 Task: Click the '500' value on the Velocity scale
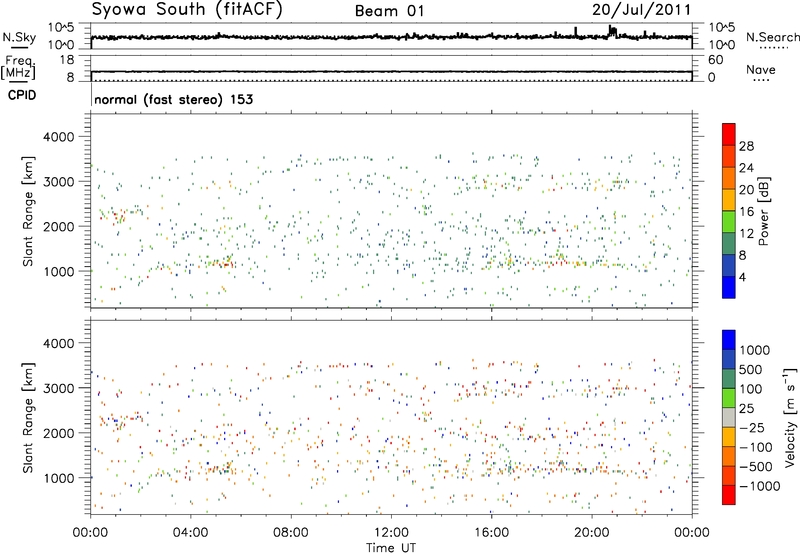pyautogui.click(x=751, y=370)
